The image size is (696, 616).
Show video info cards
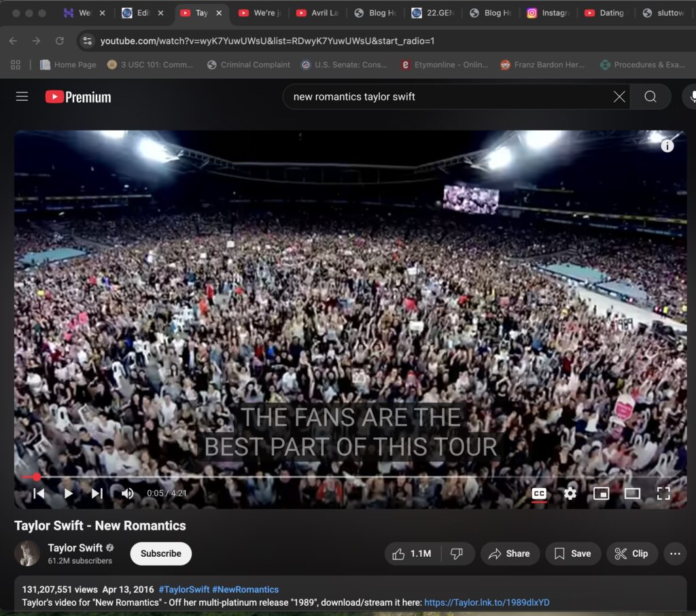(x=667, y=146)
